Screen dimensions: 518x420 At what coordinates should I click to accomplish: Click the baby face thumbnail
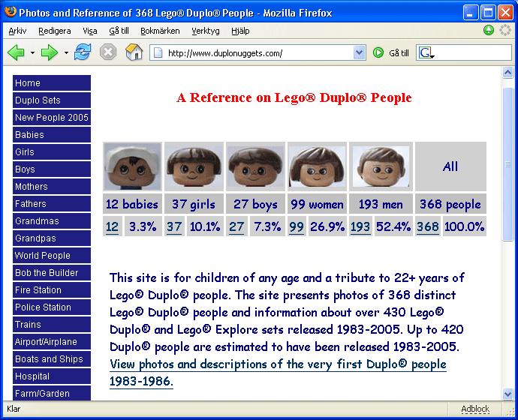coord(132,166)
